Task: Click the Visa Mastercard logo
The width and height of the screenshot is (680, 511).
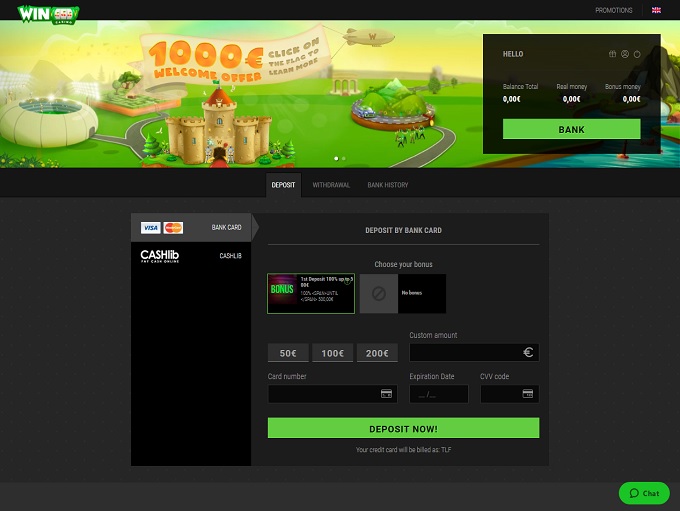Action: [x=162, y=228]
